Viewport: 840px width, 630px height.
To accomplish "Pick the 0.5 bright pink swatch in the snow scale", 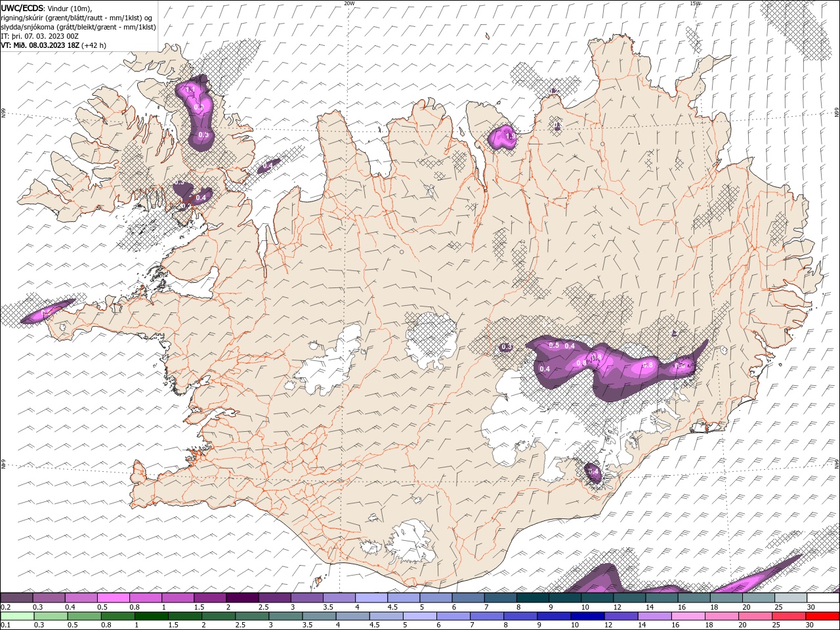I will 114,597.
